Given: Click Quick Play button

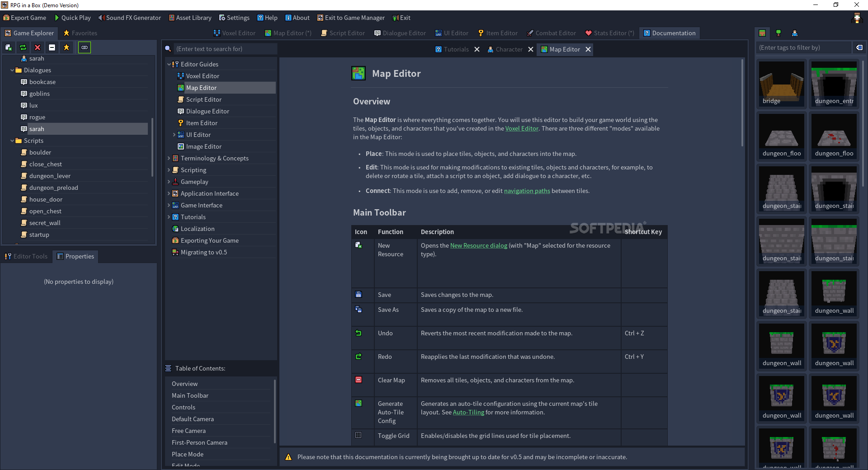Looking at the screenshot, I should tap(73, 18).
